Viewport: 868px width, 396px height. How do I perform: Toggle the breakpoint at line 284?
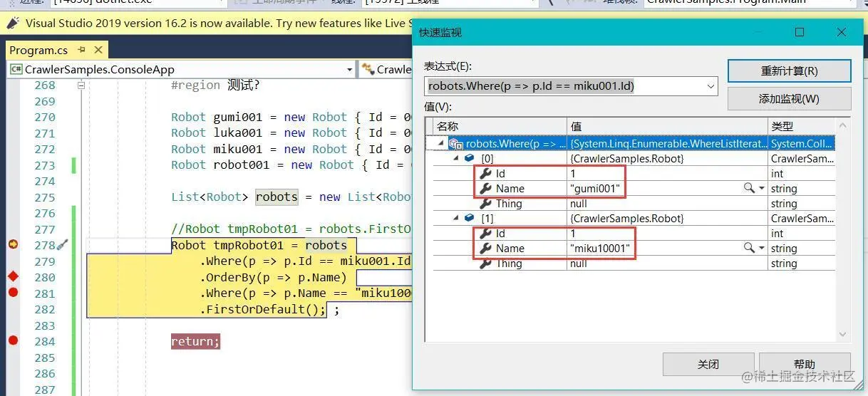coord(13,340)
